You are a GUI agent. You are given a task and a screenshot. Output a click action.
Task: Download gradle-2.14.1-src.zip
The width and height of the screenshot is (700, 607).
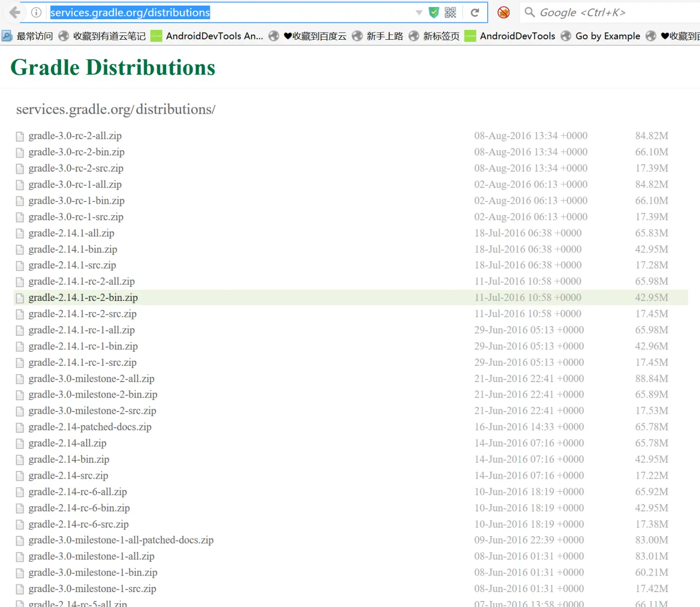click(72, 265)
